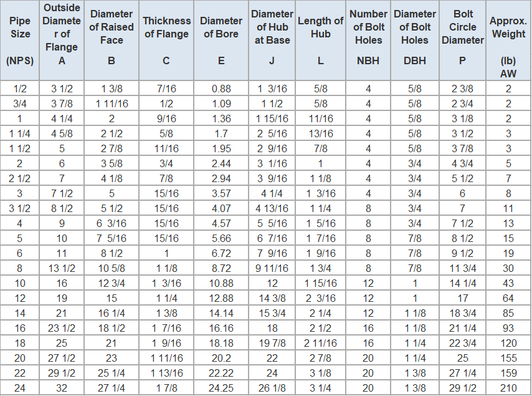Select hub base diameter '4 13/16'
The width and height of the screenshot is (532, 396).
[272, 208]
